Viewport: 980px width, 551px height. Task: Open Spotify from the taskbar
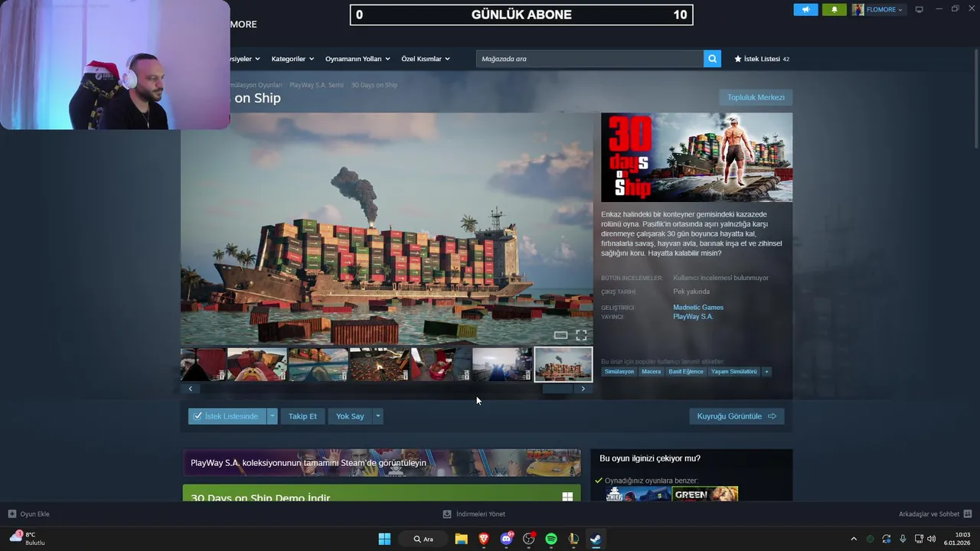tap(551, 539)
